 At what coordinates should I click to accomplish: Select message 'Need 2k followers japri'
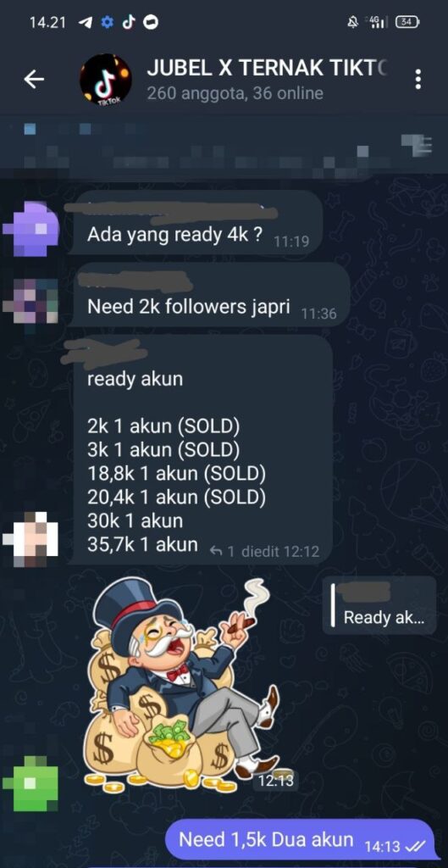click(211, 294)
